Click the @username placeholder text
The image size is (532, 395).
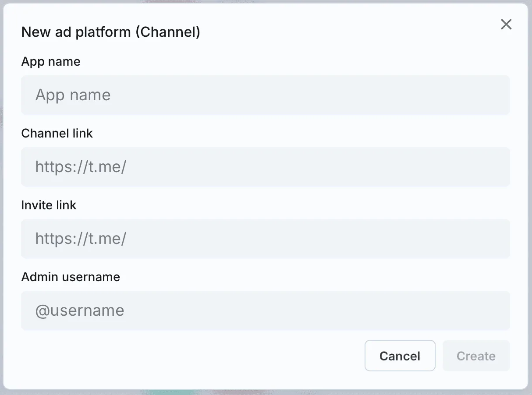(x=80, y=310)
